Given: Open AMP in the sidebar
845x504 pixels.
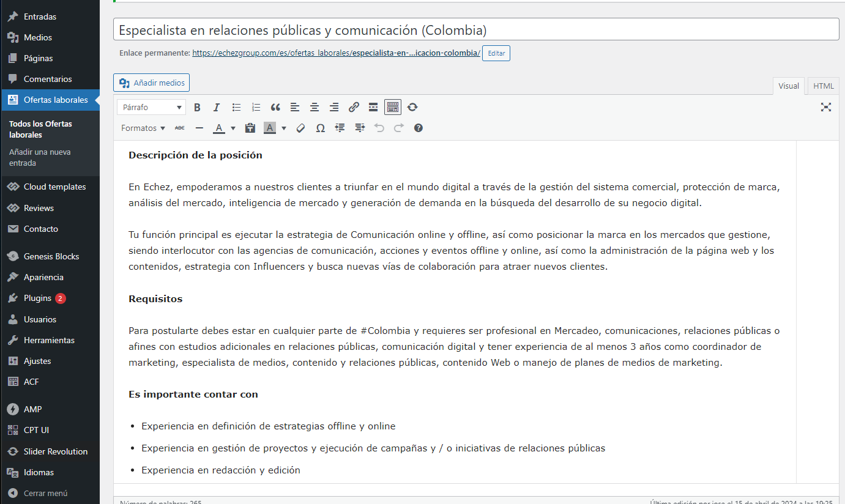Looking at the screenshot, I should pos(50,409).
